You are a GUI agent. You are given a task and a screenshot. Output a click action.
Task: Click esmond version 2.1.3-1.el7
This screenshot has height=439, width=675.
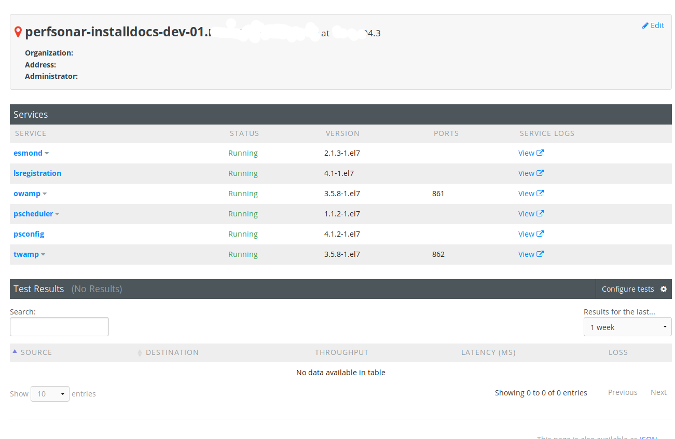coord(342,153)
